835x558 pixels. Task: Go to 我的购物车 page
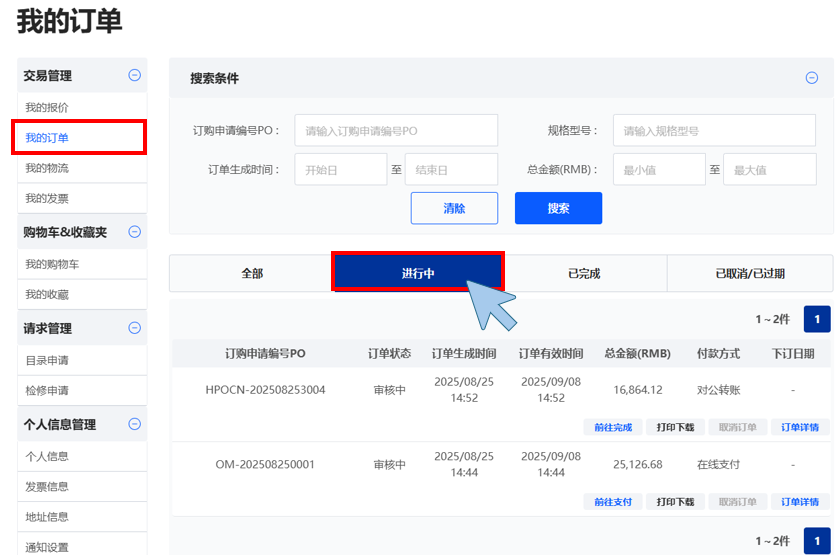click(52, 264)
